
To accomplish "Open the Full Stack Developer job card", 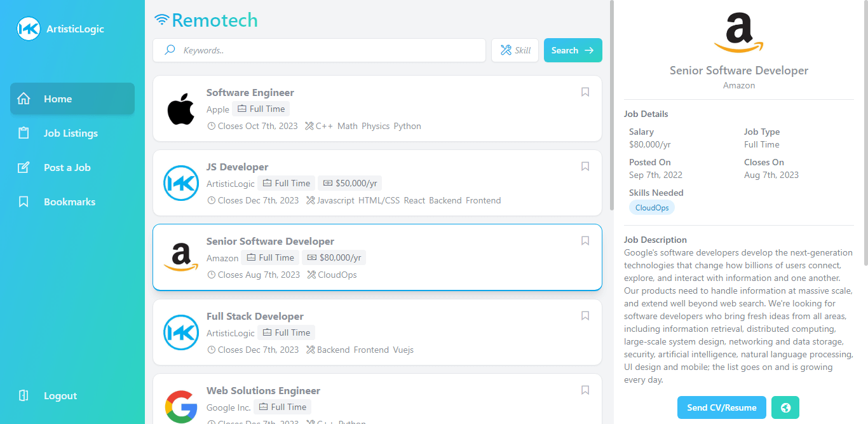I will (x=377, y=332).
